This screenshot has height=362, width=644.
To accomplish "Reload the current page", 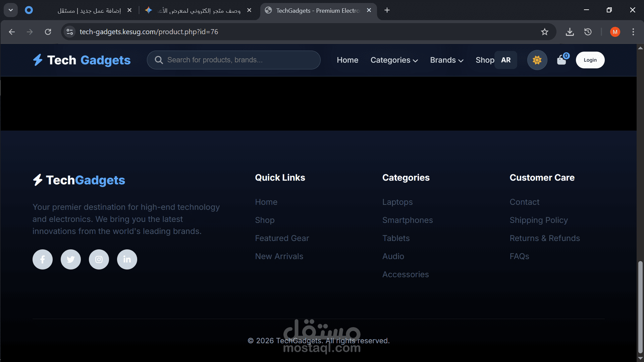I will 48,32.
